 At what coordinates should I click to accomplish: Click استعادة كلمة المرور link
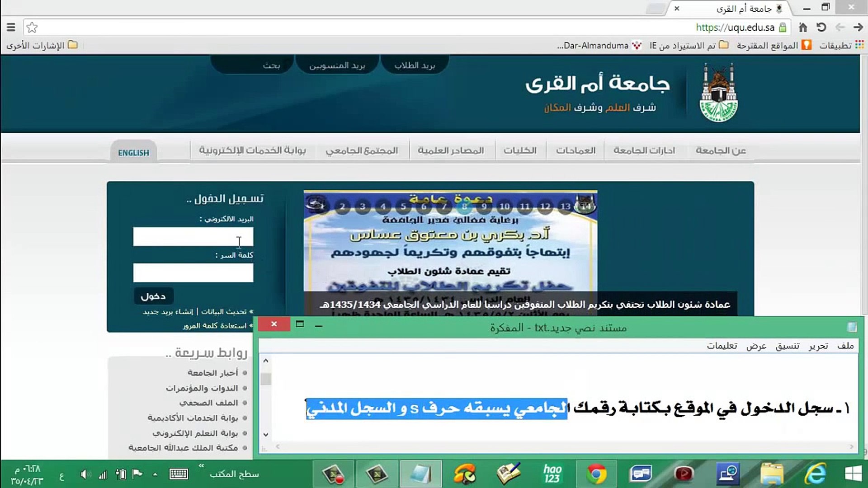215,326
